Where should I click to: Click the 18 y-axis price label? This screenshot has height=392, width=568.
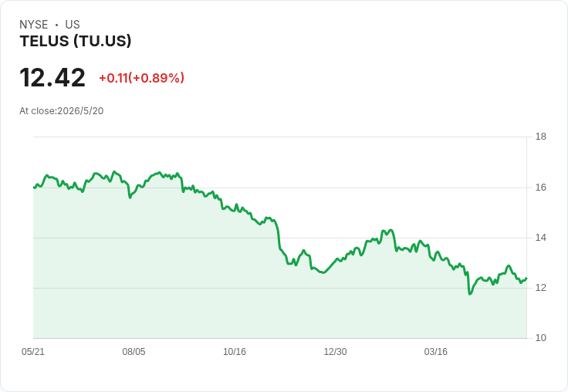[541, 137]
